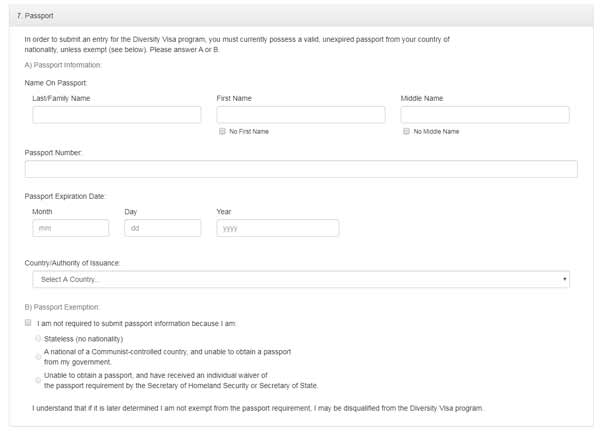Pick the individual waiver radio option
600x434 pixels.
pos(38,380)
